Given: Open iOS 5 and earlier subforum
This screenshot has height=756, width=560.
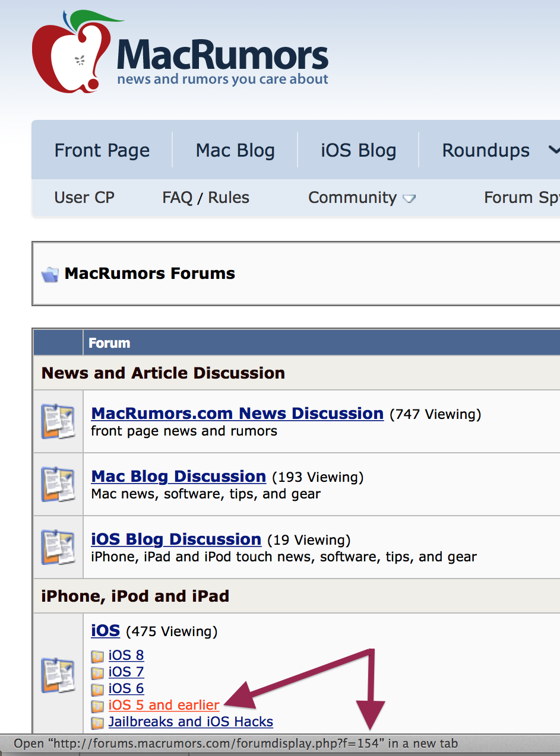Looking at the screenshot, I should (x=164, y=705).
